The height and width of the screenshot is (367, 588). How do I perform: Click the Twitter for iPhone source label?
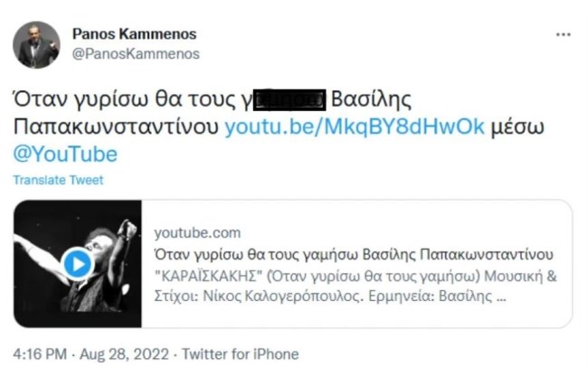[241, 353]
